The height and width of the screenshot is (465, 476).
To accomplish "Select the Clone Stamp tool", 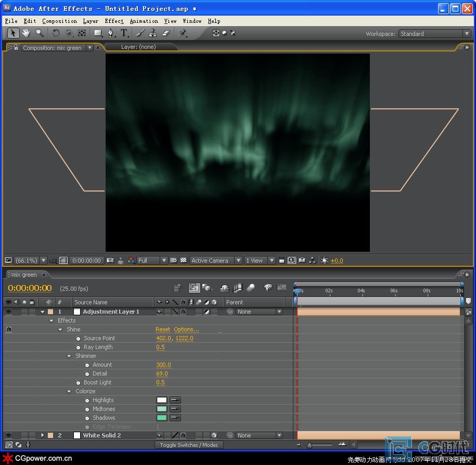I will point(153,33).
